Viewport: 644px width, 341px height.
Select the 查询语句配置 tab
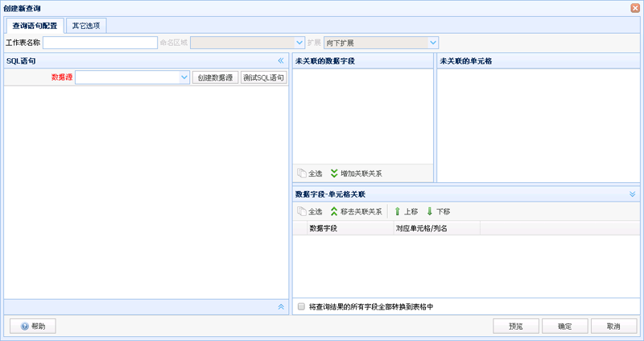[35, 26]
